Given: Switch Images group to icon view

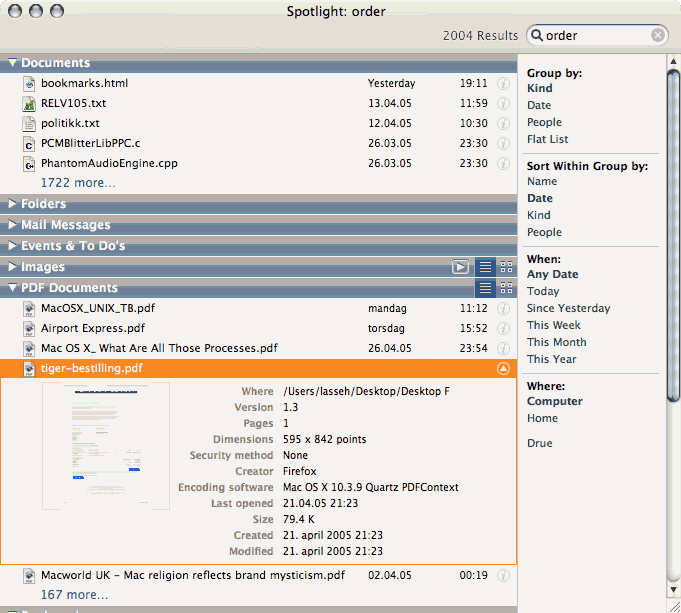Looking at the screenshot, I should 506,267.
